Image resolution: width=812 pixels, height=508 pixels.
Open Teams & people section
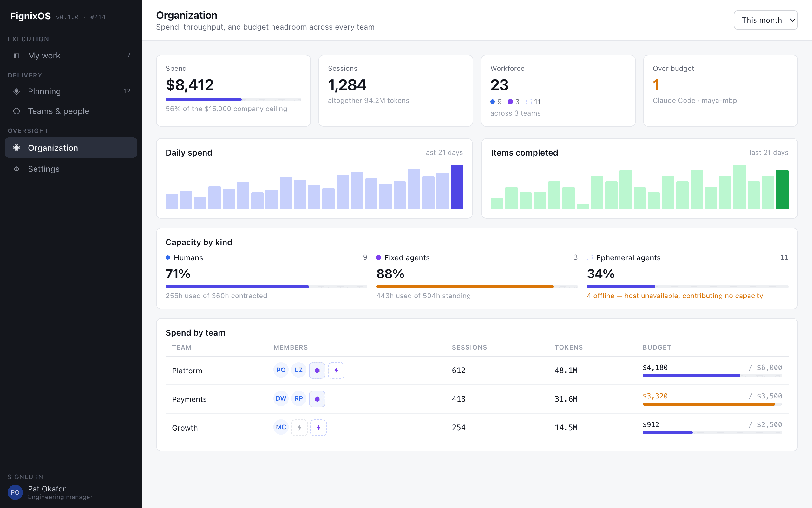coord(71,111)
